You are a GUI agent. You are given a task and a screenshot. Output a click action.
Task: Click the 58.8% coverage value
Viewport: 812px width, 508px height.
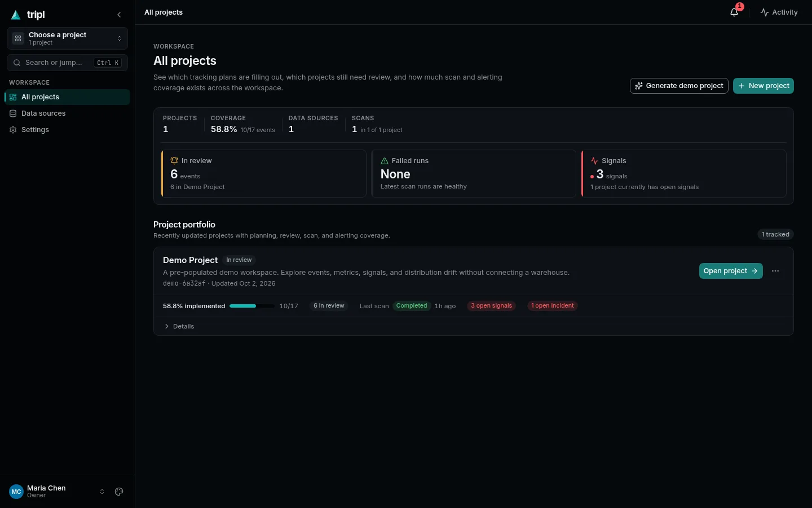pos(224,129)
